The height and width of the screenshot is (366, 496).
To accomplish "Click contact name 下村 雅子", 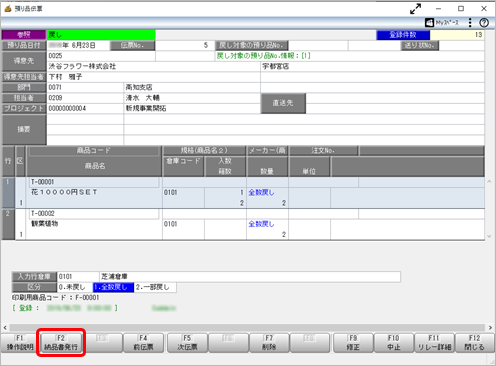I will click(65, 77).
